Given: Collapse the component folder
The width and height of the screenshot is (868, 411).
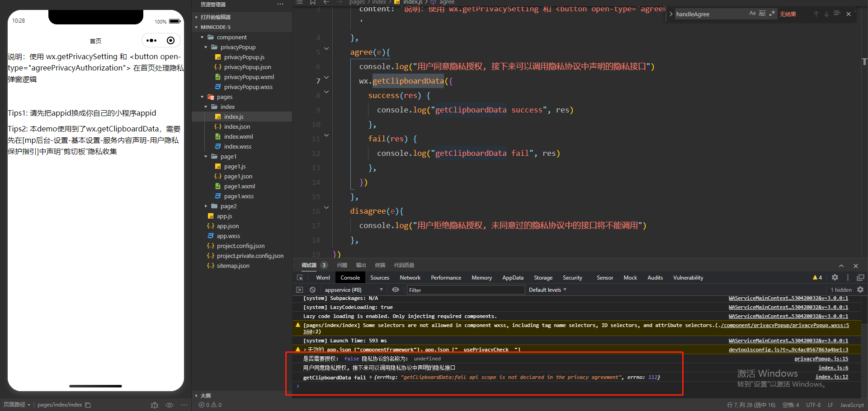Looking at the screenshot, I should [202, 37].
